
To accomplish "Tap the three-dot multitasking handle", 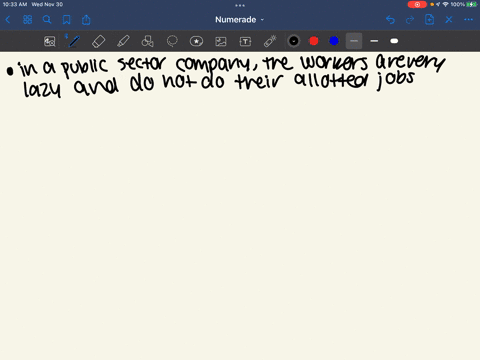I will click(x=240, y=5).
